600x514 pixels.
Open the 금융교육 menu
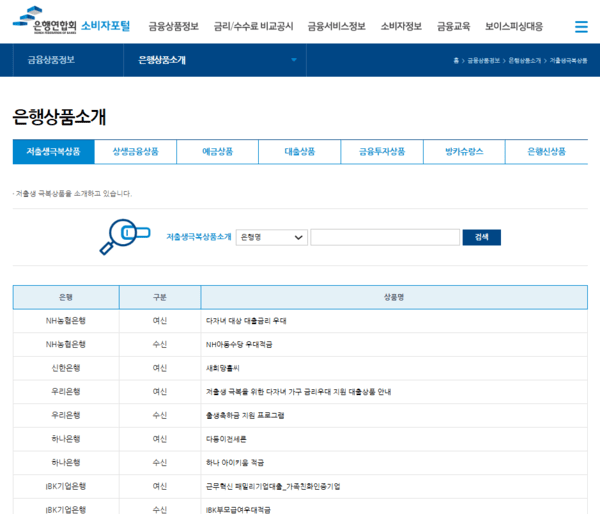point(453,26)
